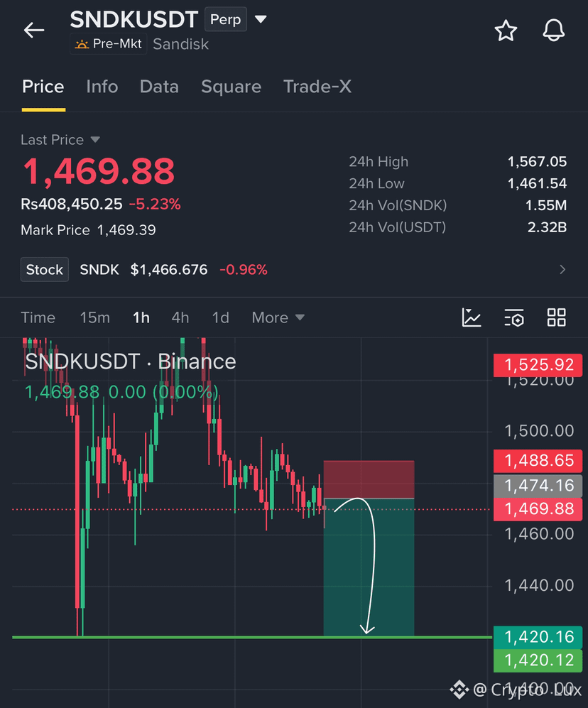Image resolution: width=588 pixels, height=708 pixels.
Task: Tap the 24h Vol(SNDK) 1.55M value
Action: coord(546,205)
